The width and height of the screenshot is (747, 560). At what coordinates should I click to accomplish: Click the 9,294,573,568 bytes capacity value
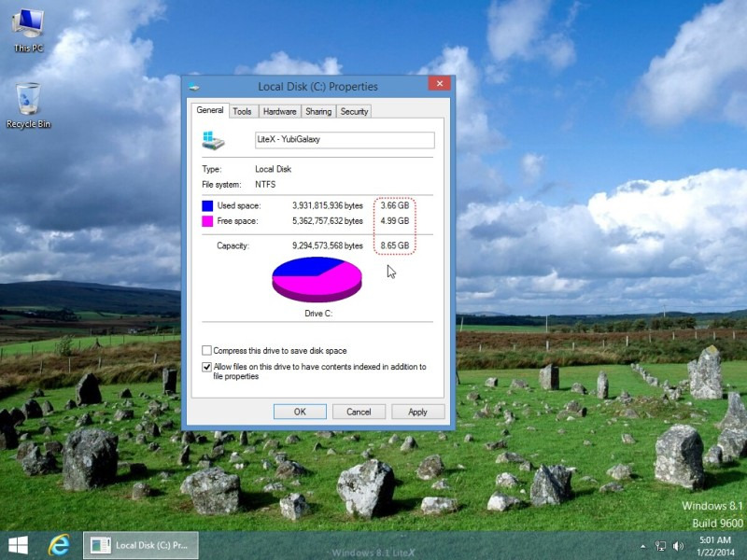[x=328, y=245]
